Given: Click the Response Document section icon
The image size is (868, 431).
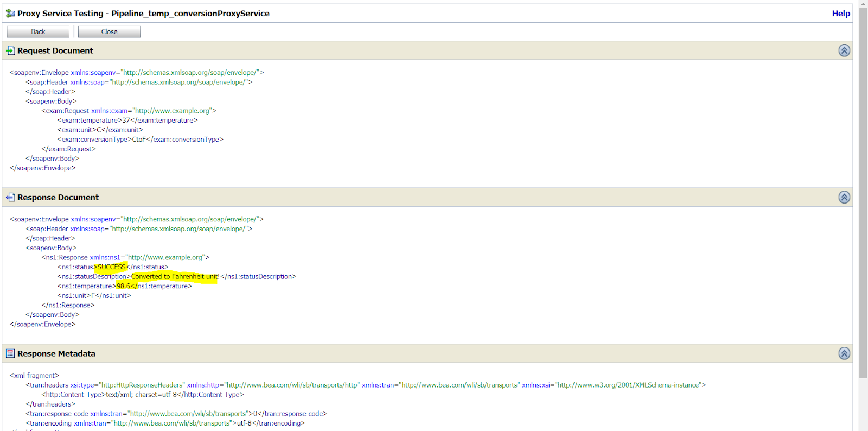Looking at the screenshot, I should (x=10, y=198).
